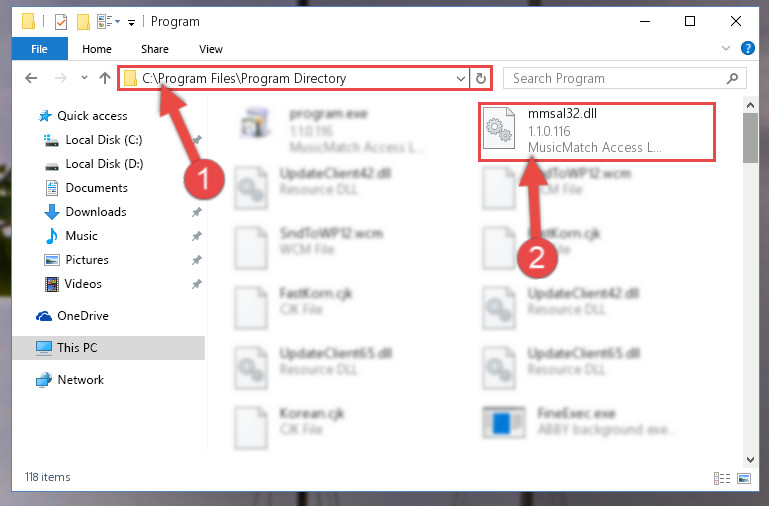Select Local Disk (D:) in sidebar
The height and width of the screenshot is (506, 769).
pos(104,164)
